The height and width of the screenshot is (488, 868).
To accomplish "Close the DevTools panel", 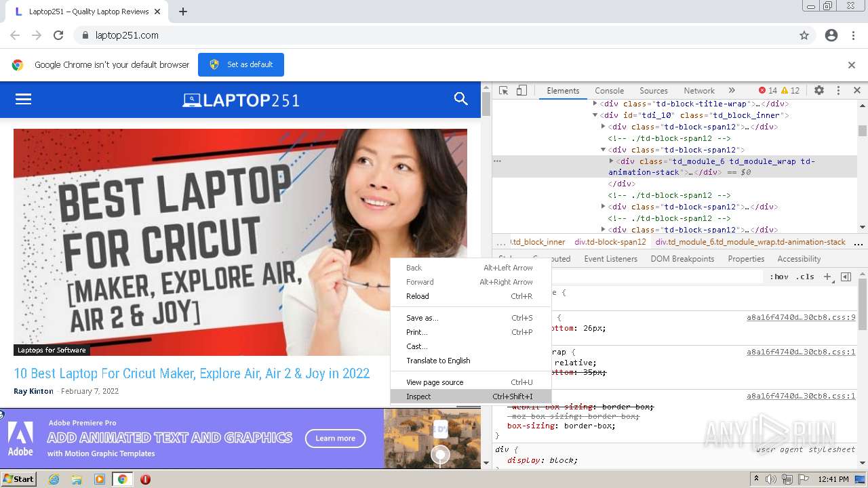I will 857,90.
